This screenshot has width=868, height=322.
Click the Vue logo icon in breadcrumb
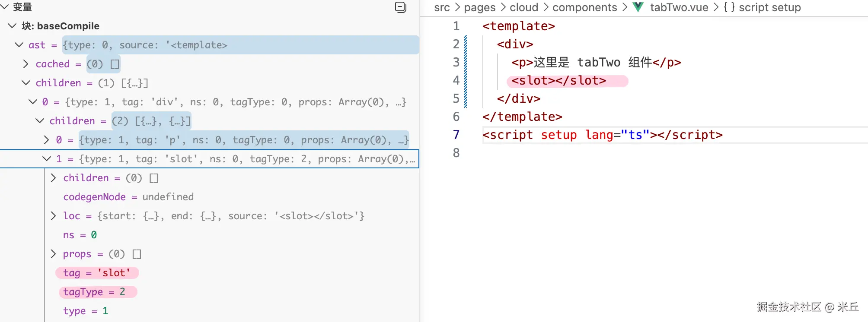[638, 7]
